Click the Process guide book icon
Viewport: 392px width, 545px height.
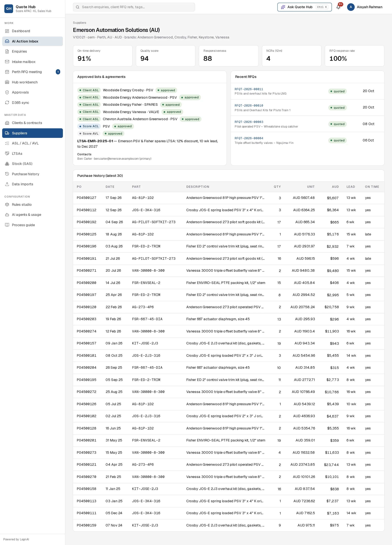pos(7,225)
